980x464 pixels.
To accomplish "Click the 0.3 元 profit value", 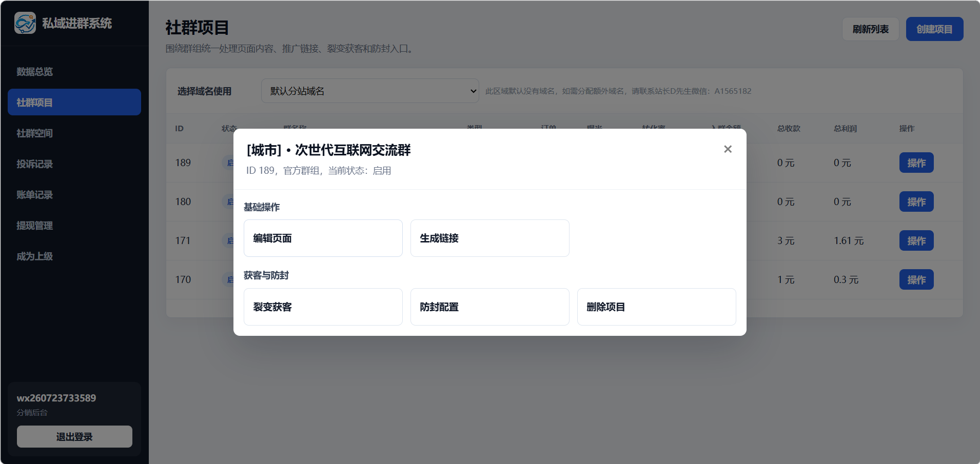I will click(x=846, y=279).
